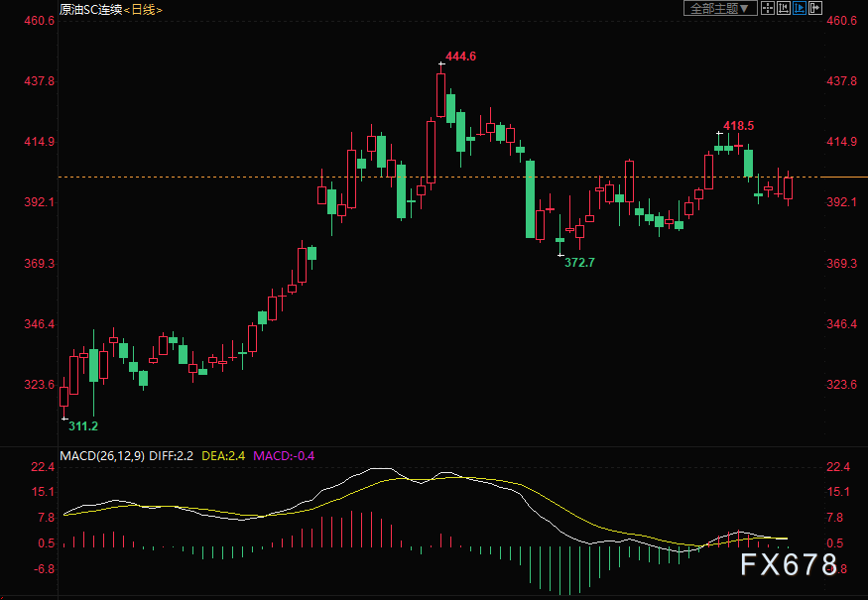The image size is (868, 600).
Task: Select the DIFF:2.2 line label
Action: 173,456
